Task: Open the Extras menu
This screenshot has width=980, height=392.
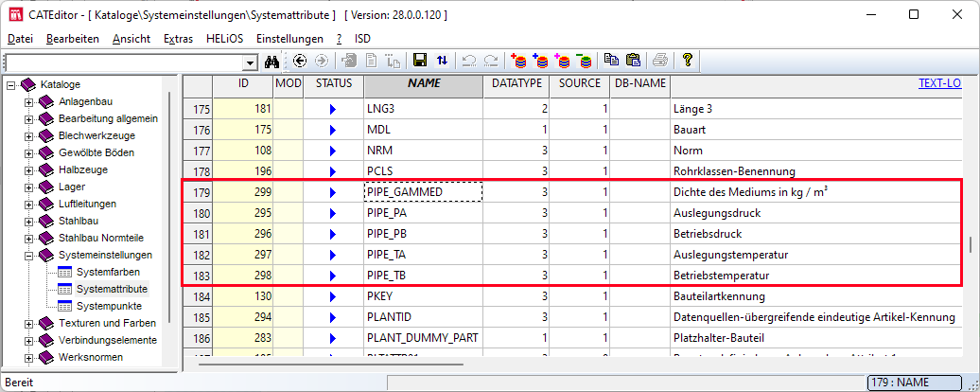Action: [178, 39]
